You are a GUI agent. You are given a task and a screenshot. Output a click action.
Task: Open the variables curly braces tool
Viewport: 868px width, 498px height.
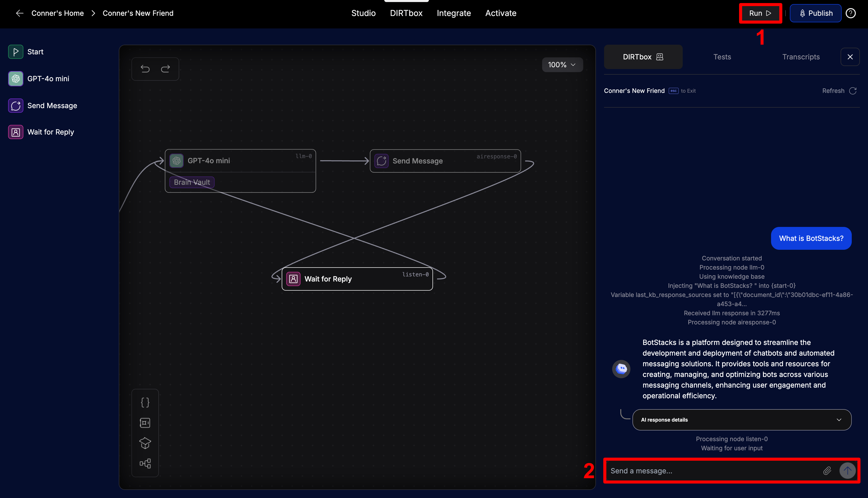point(145,403)
